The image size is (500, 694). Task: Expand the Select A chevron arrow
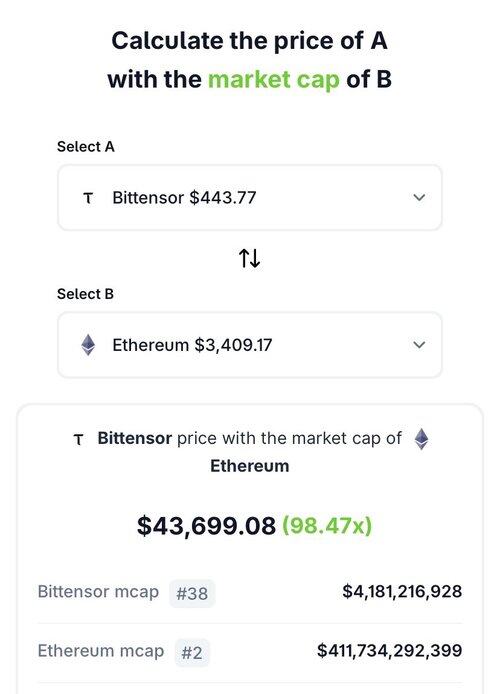[x=419, y=197]
